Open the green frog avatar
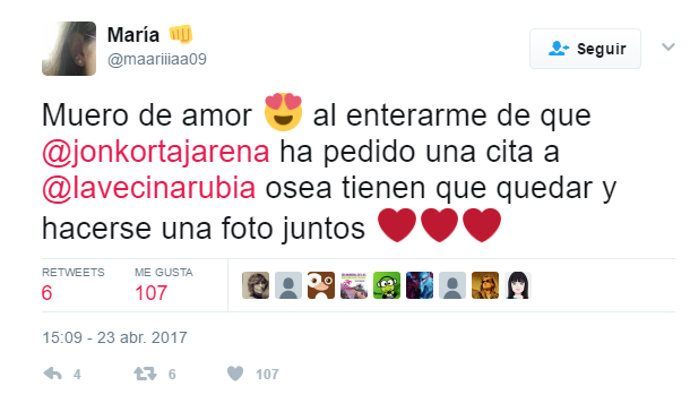Image resolution: width=690 pixels, height=403 pixels. pyautogui.click(x=387, y=286)
